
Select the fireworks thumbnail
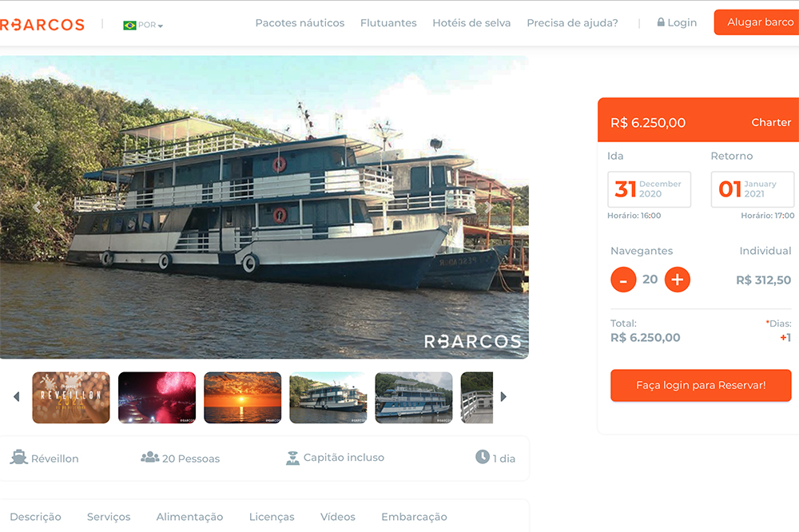[x=157, y=398]
